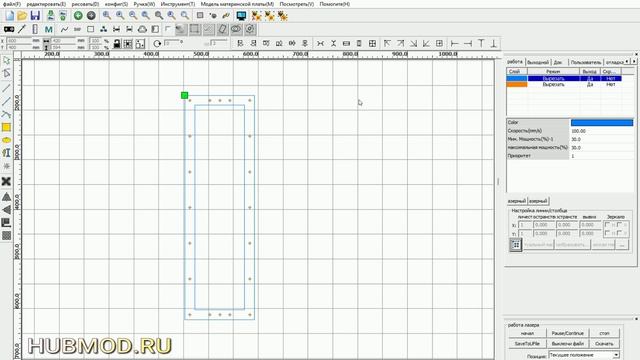The width and height of the screenshot is (640, 360).
Task: Open the рисовать(D) menu
Action: point(85,4)
